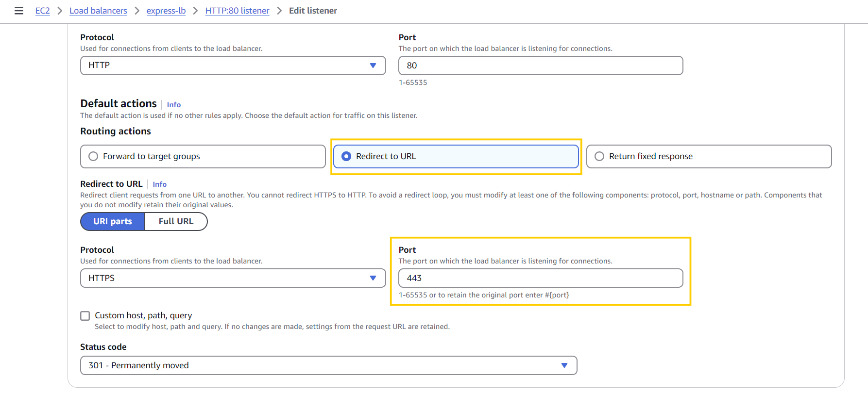Click the redirect Port field containing 443
This screenshot has width=868, height=394.
[x=540, y=278]
